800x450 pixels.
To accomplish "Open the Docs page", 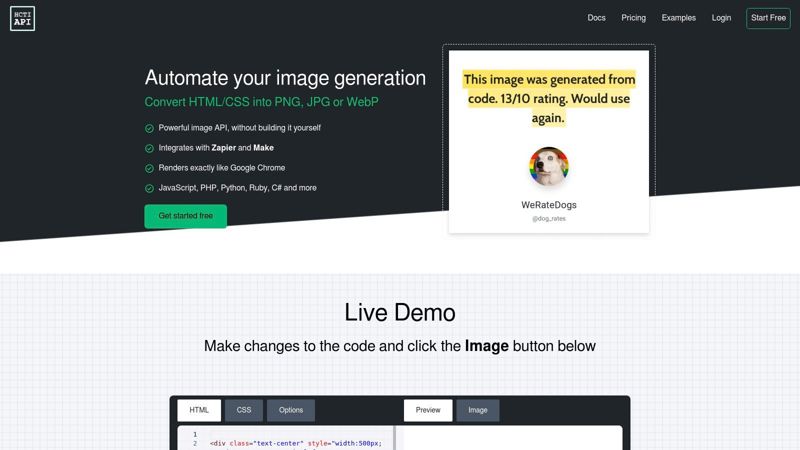I will click(x=596, y=18).
